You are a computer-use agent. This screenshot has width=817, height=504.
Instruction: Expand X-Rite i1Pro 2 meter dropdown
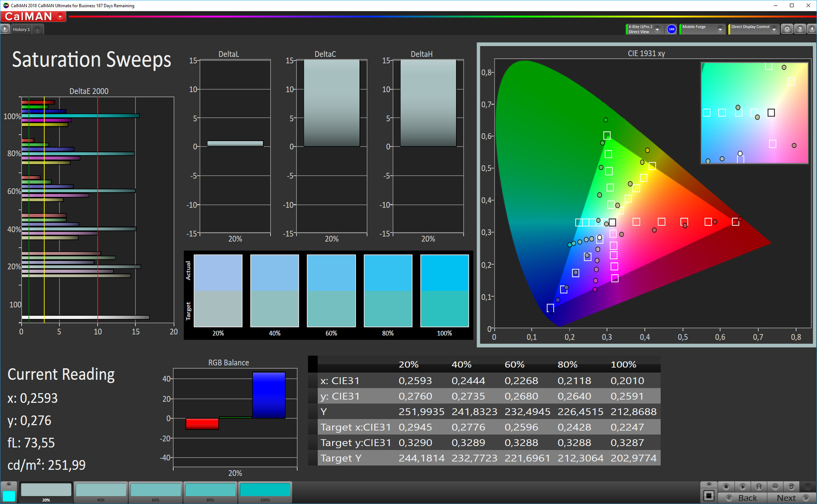657,29
